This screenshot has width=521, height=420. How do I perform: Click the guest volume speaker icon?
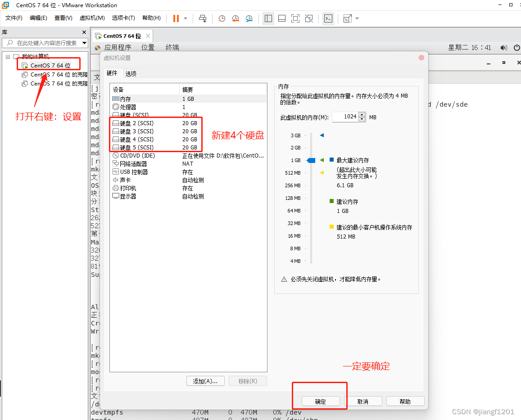click(504, 48)
